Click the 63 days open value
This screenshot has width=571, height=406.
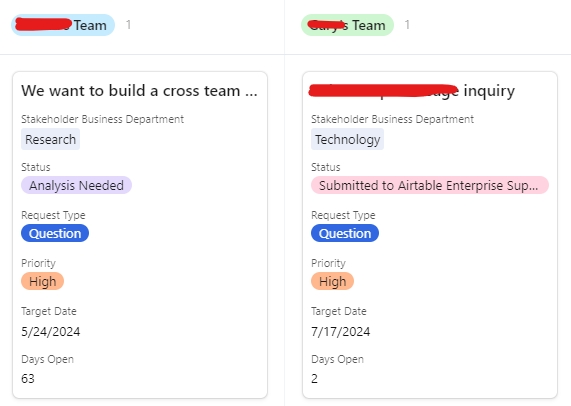[28, 379]
